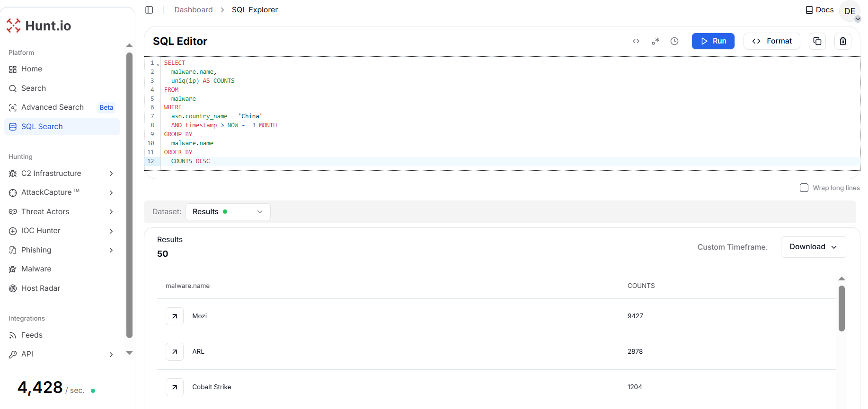Run the SQL query
Viewport: 868px width, 409px height.
point(713,41)
